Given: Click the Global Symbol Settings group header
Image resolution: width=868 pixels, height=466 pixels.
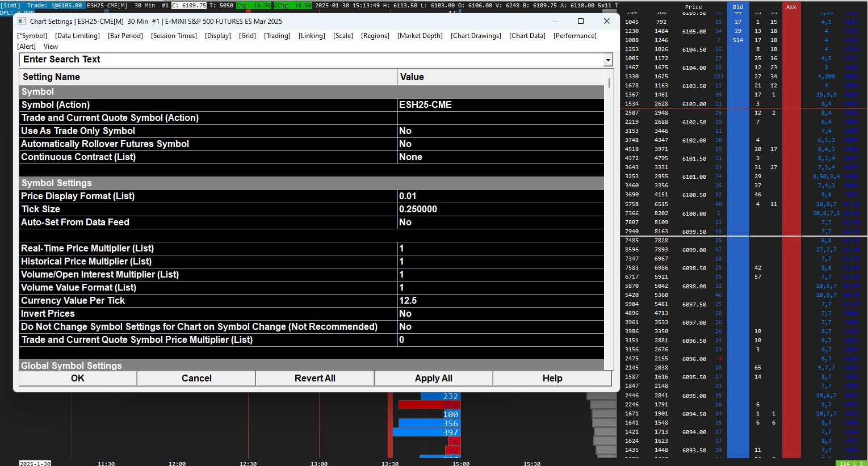Looking at the screenshot, I should 312,366.
